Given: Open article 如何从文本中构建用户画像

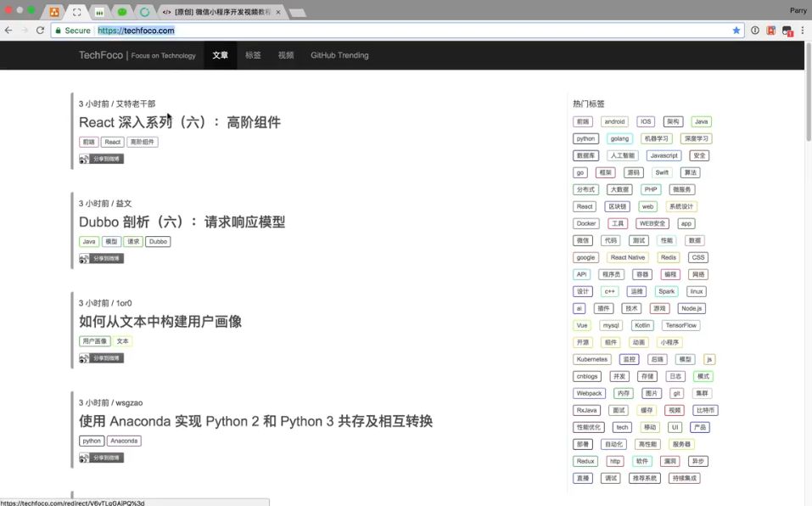Looking at the screenshot, I should tap(160, 322).
